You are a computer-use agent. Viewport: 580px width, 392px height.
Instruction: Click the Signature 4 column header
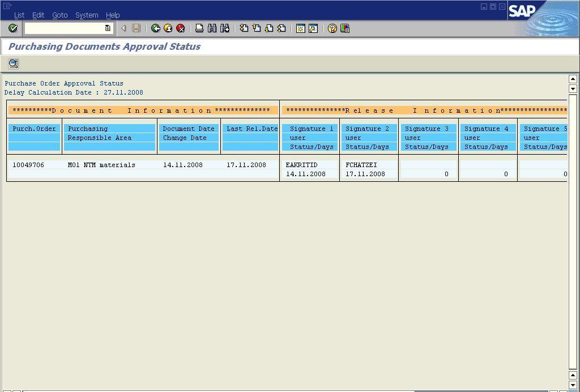(486, 129)
